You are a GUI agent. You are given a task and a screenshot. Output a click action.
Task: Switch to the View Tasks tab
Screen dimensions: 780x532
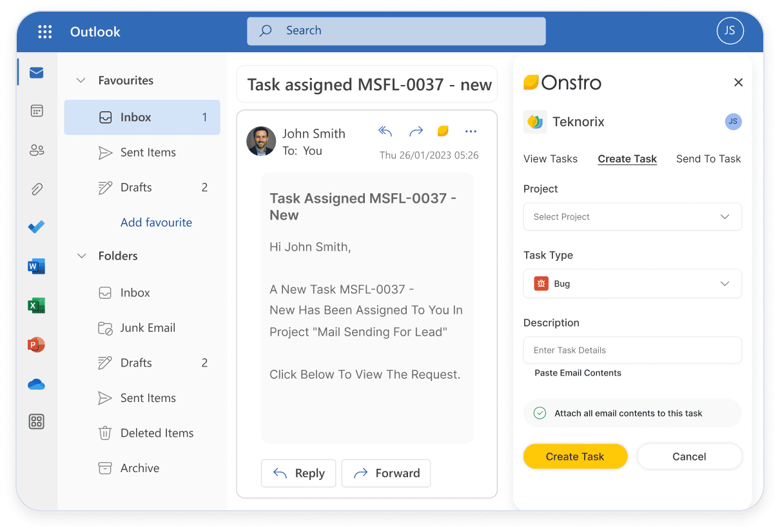pos(551,158)
